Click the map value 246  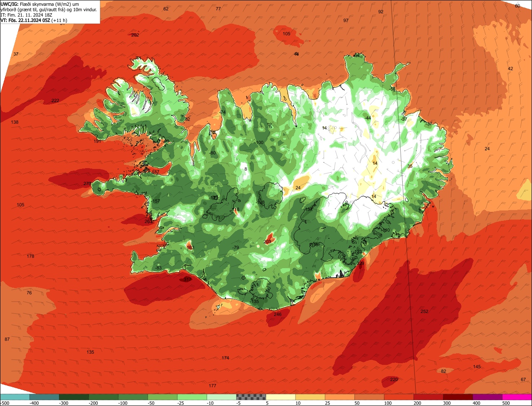click(278, 314)
